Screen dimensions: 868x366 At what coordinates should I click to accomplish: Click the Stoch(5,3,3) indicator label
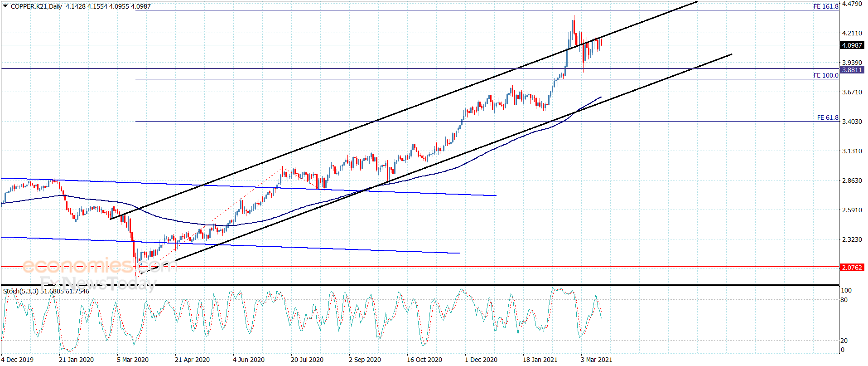pos(21,291)
